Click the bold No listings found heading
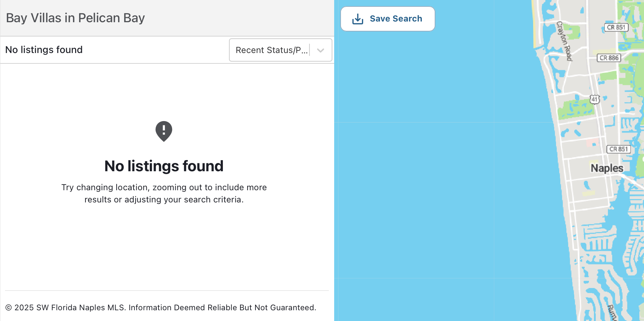 164,166
